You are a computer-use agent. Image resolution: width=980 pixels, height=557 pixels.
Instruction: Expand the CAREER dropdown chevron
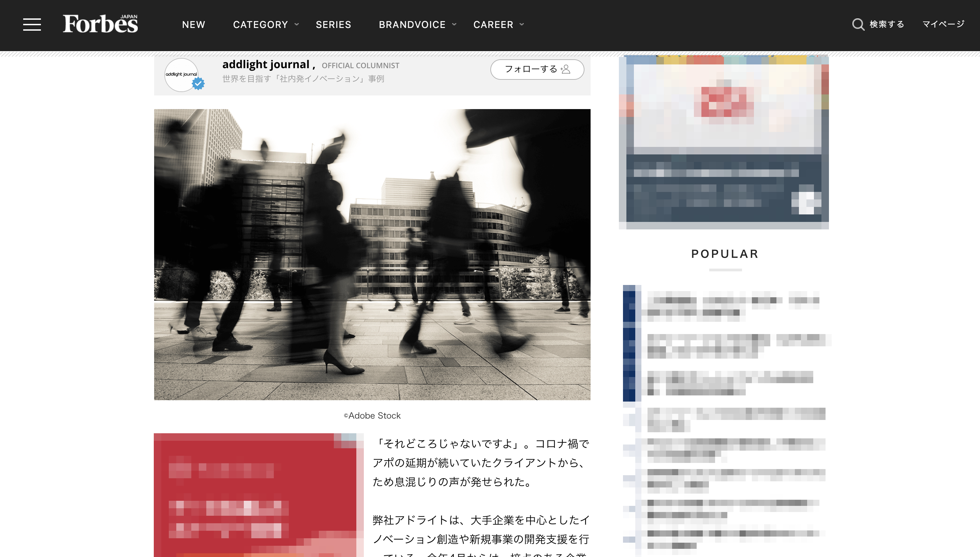tap(522, 25)
